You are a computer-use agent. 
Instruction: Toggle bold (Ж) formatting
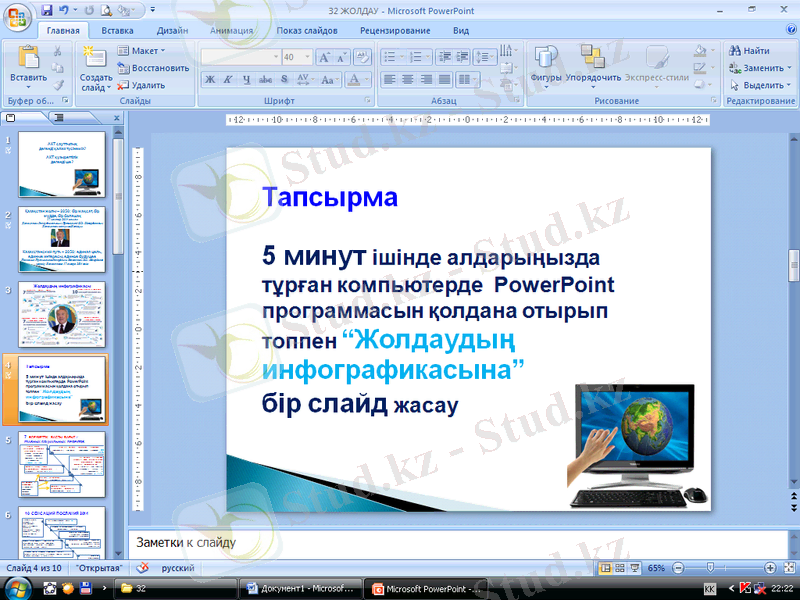pos(211,79)
